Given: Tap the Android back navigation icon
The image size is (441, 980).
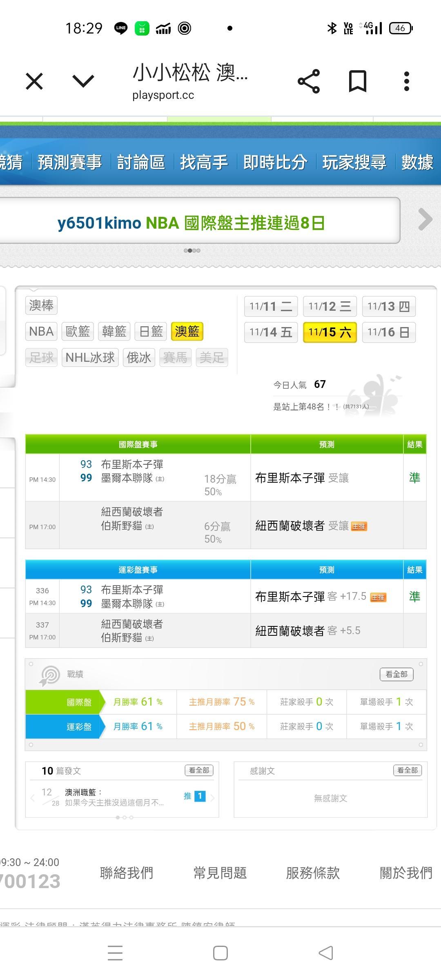Looking at the screenshot, I should point(326,953).
